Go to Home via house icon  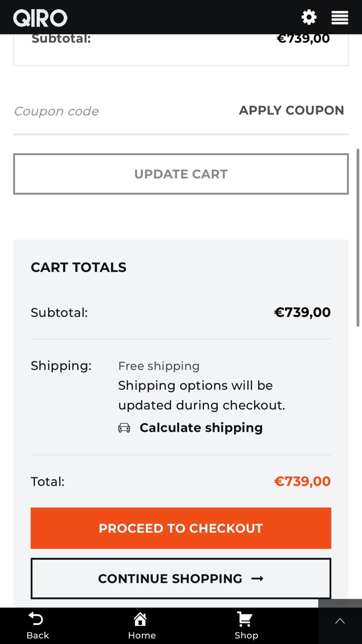pos(140,619)
